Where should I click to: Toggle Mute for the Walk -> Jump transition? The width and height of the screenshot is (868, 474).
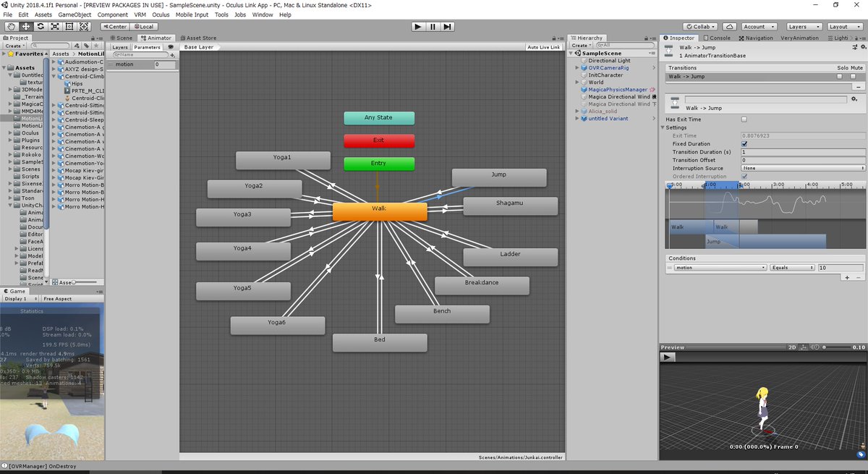[853, 77]
